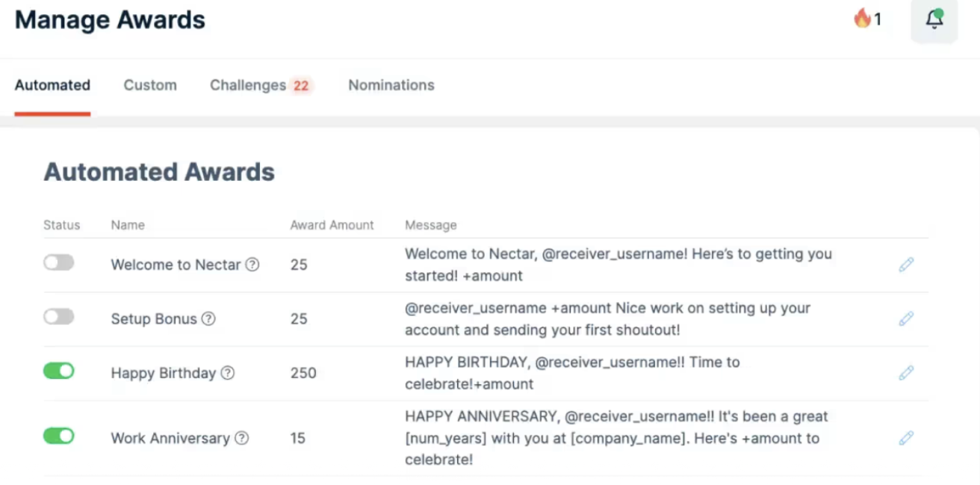Edit the Welcome to Nectar message
Image resolution: width=980 pixels, height=485 pixels.
[x=905, y=265]
